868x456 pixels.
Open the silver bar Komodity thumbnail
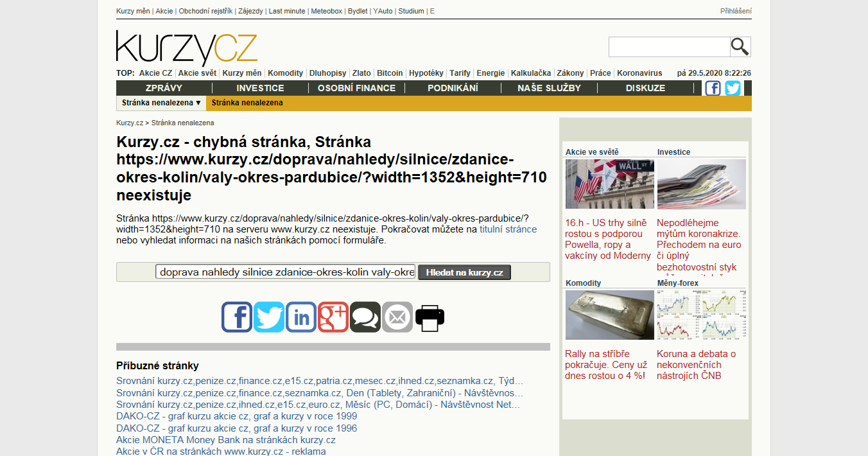610,315
